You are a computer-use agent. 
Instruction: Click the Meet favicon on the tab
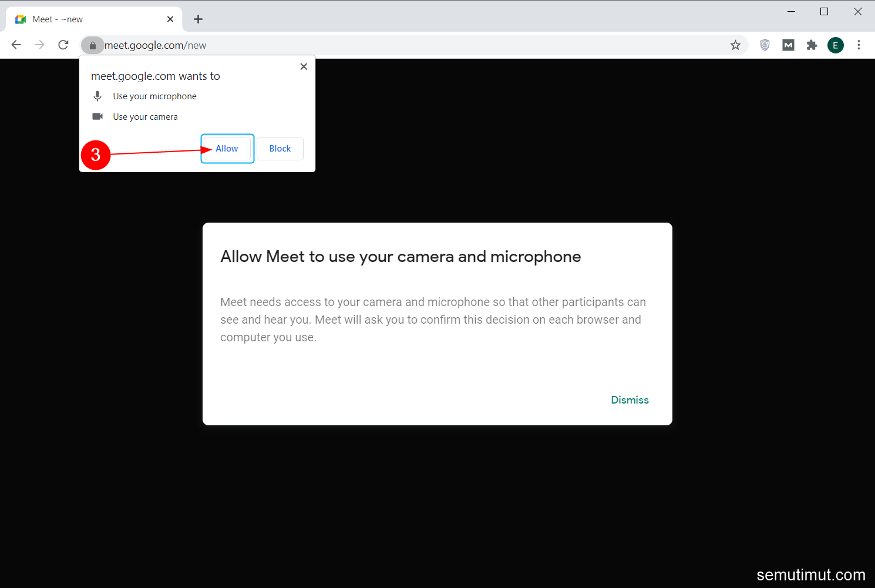(21, 19)
